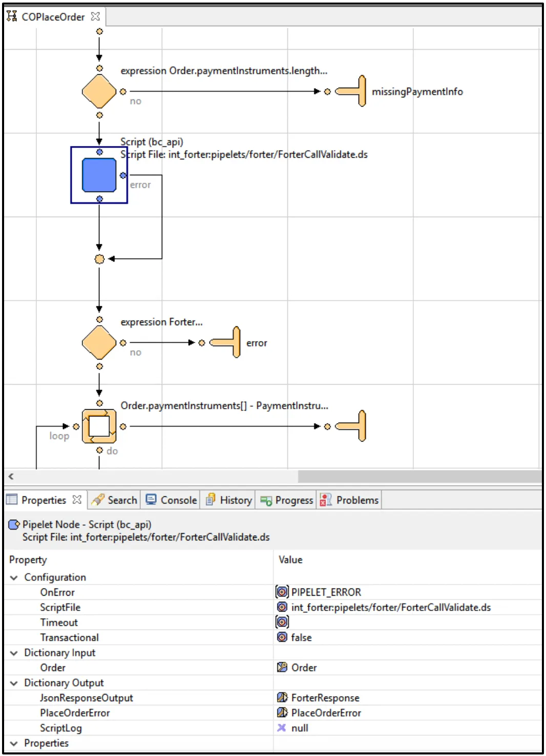This screenshot has width=546, height=756.
Task: Collapse the Properties section at the bottom
Action: tap(14, 743)
